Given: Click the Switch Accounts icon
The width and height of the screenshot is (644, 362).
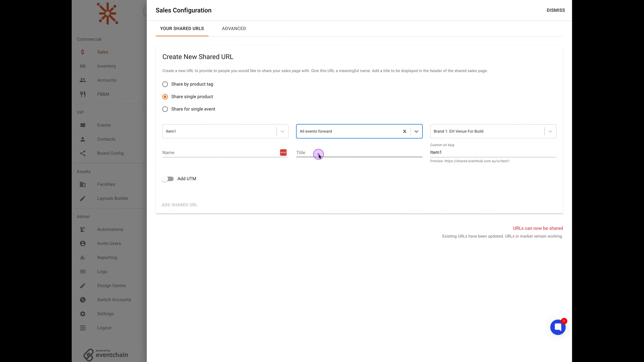Looking at the screenshot, I should pos(83,300).
